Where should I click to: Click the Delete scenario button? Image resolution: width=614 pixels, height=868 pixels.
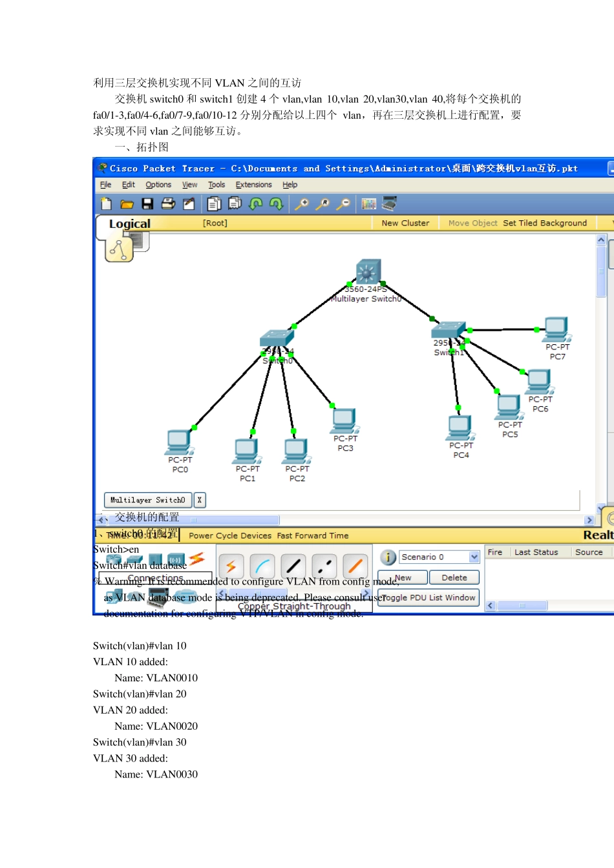[454, 577]
